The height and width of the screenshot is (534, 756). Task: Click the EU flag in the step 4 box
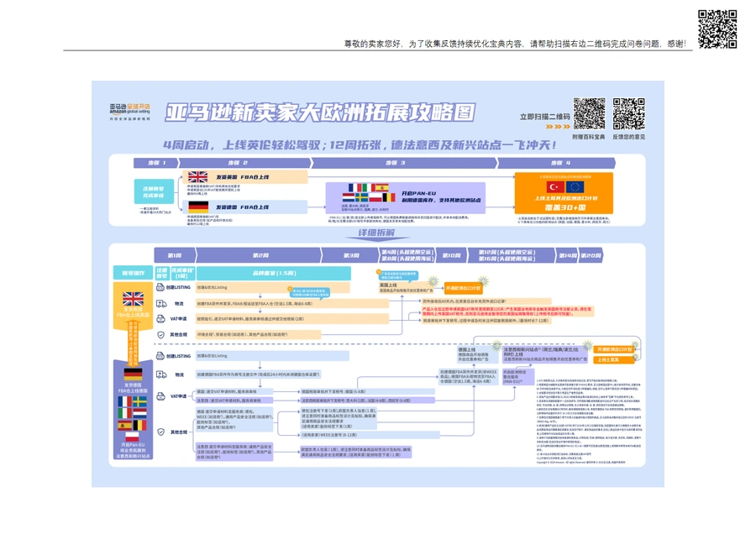[575, 187]
